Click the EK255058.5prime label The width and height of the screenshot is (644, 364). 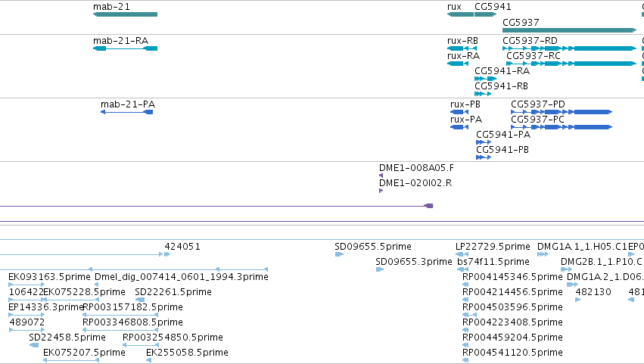click(187, 353)
